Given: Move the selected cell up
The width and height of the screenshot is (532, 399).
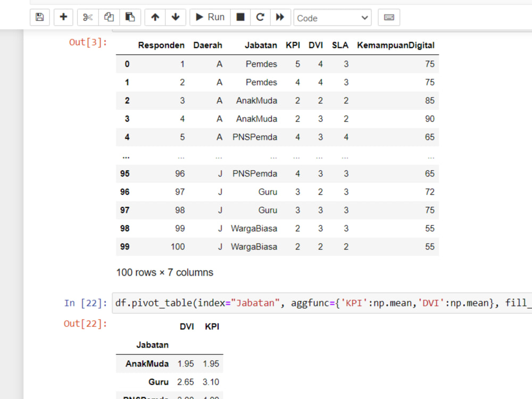Looking at the screenshot, I should (x=154, y=17).
